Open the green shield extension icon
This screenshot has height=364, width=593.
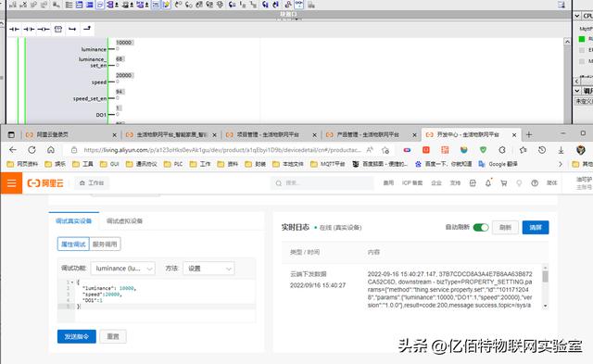tap(483, 150)
